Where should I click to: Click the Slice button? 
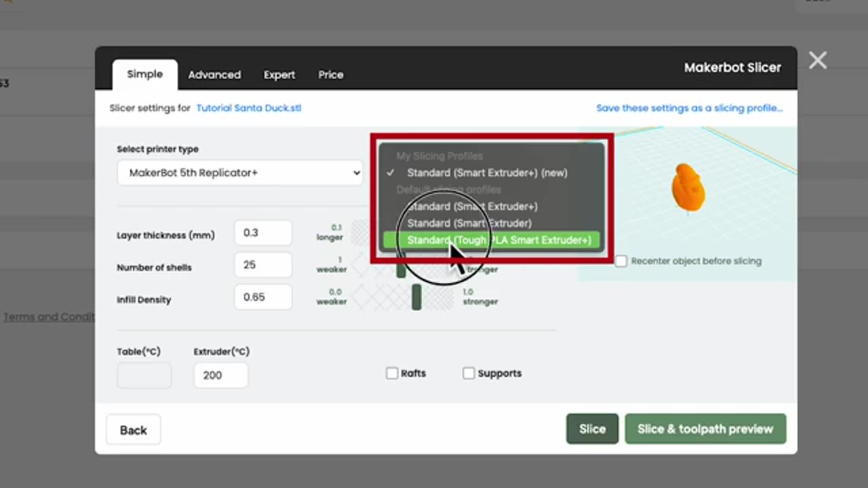pyautogui.click(x=592, y=429)
